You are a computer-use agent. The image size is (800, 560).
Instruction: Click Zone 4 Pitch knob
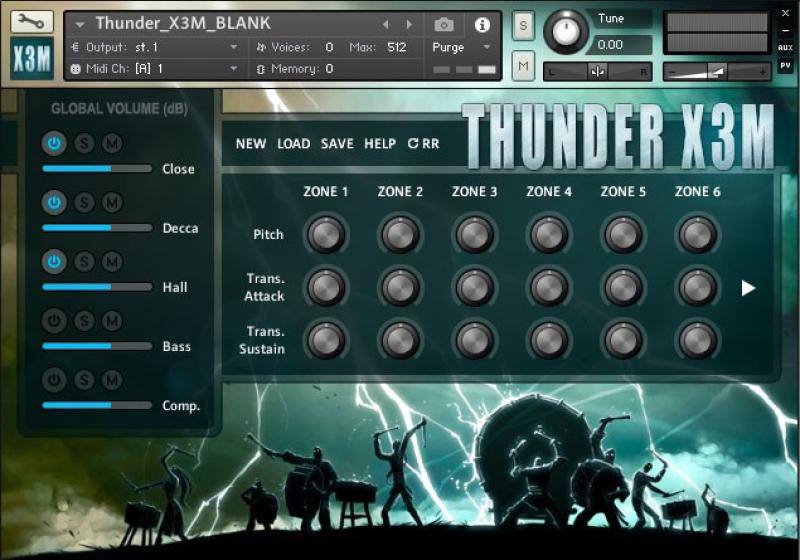[x=549, y=235]
